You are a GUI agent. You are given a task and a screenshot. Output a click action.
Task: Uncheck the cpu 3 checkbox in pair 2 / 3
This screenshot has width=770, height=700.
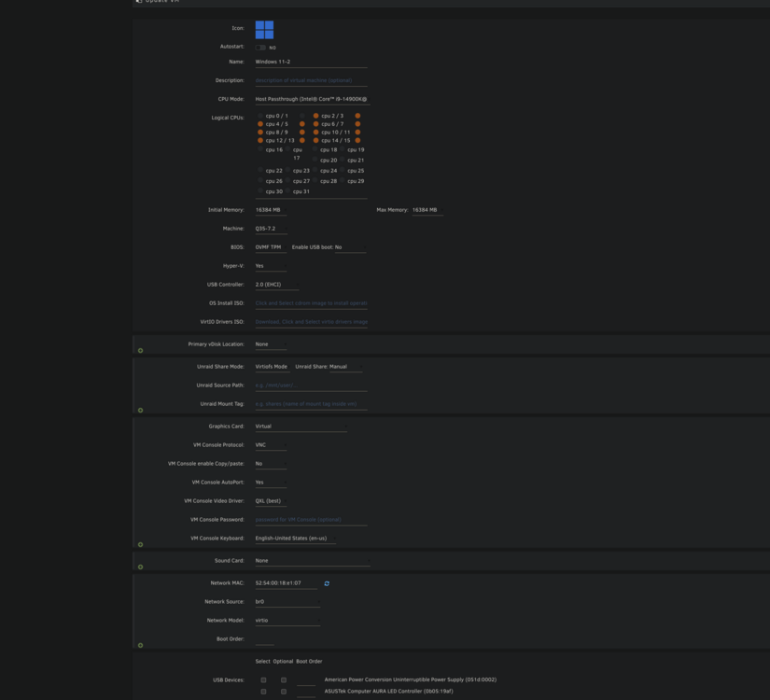click(x=357, y=116)
